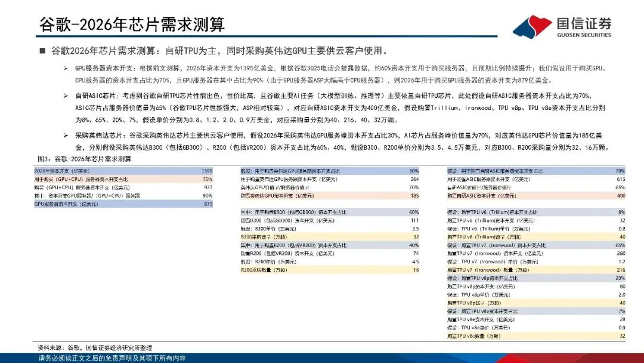The image size is (644, 363).
Task: Select the 70% value for (GPU+CPU)服务器资本开支占比
Action: click(x=208, y=179)
